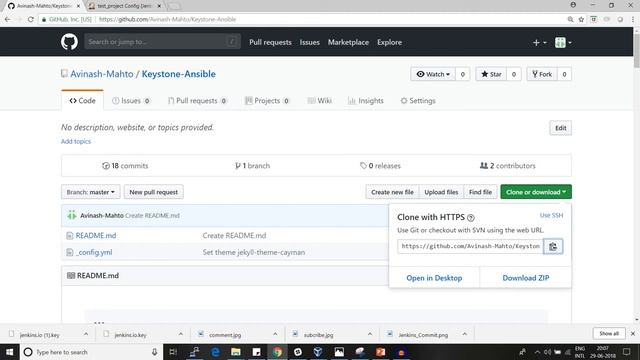Expand options for the jenkins.io.key download
The width and height of the screenshot is (640, 360).
180,334
